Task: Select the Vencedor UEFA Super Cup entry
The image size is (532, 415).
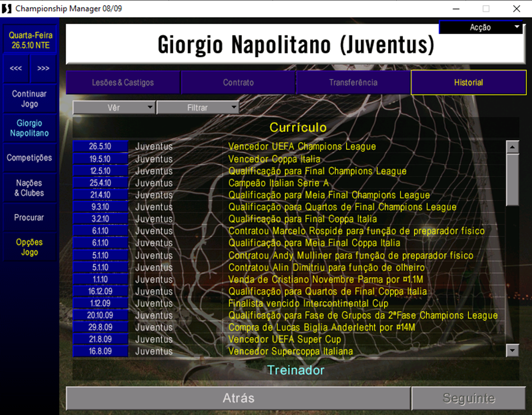Action: [285, 339]
